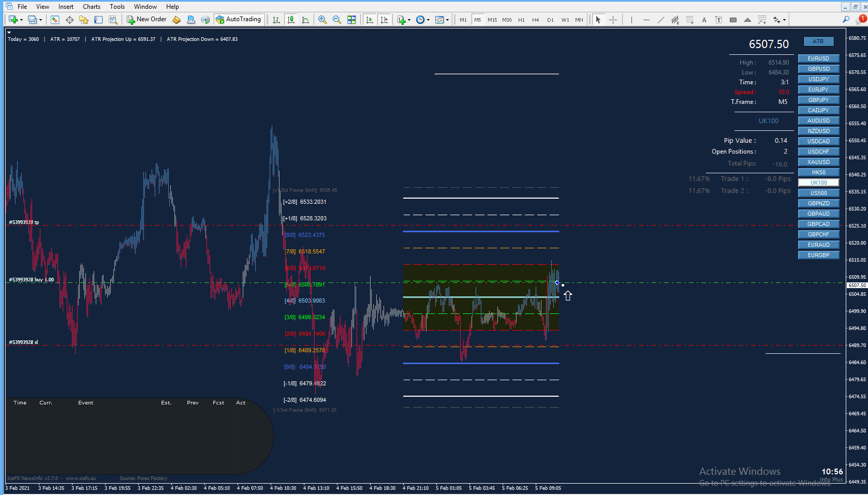Select the Text Label tool
The height and width of the screenshot is (495, 868).
coord(718,20)
